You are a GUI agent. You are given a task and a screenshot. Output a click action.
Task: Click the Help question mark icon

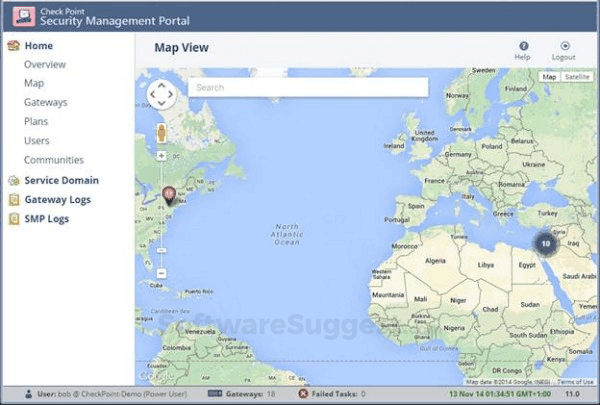(524, 46)
